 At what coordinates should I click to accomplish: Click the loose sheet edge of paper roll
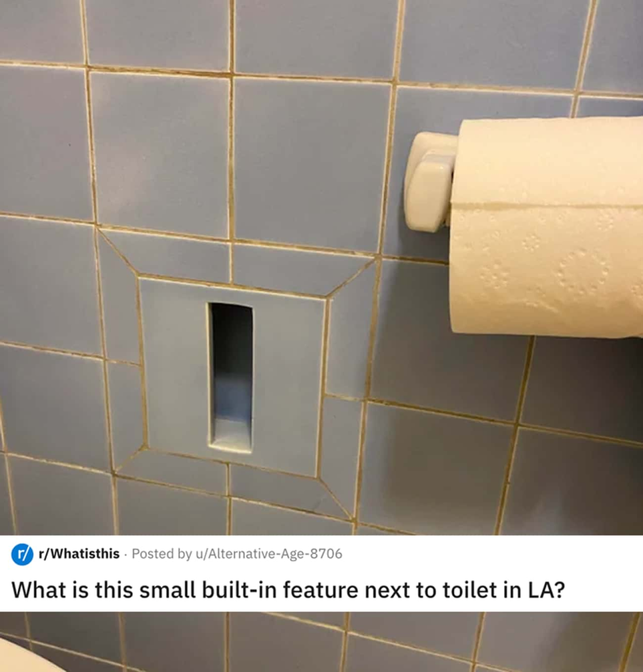[x=546, y=206]
